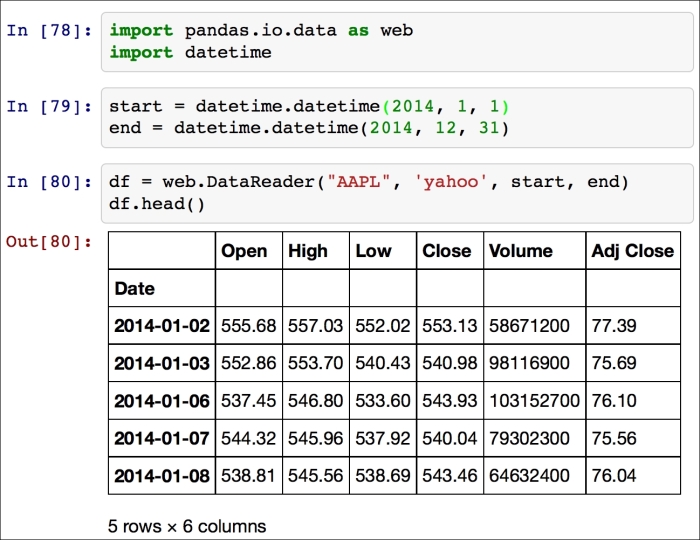Click the "AAPL" string in the code
This screenshot has width=700, height=540.
(358, 182)
